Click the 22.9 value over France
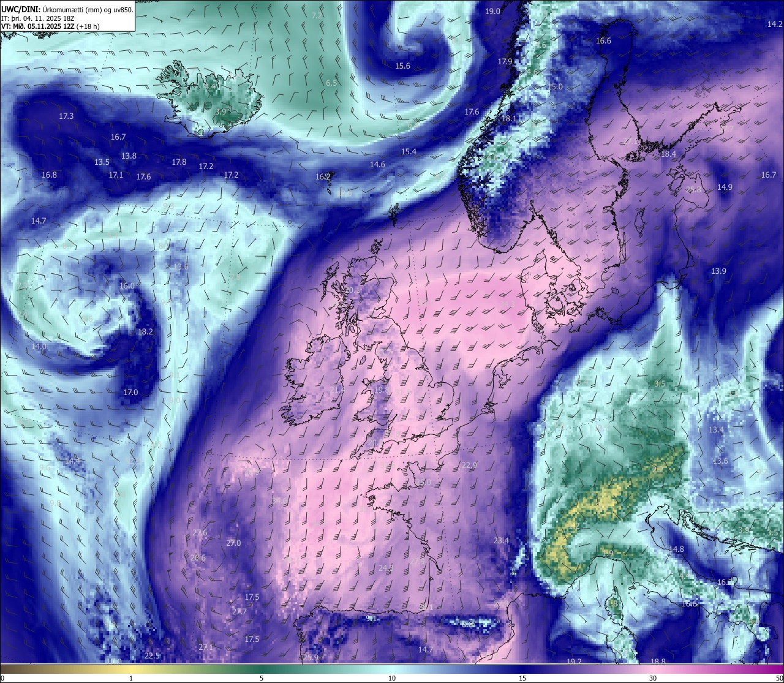Screen dimensions: 784x683 (x=469, y=466)
